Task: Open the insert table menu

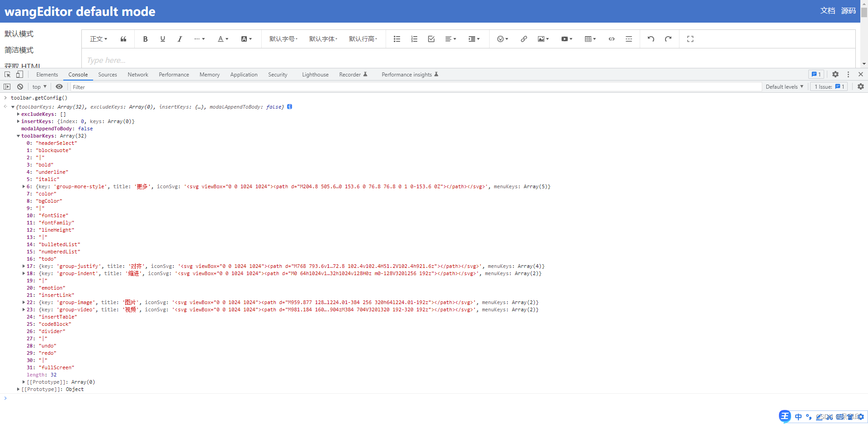Action: pyautogui.click(x=590, y=39)
